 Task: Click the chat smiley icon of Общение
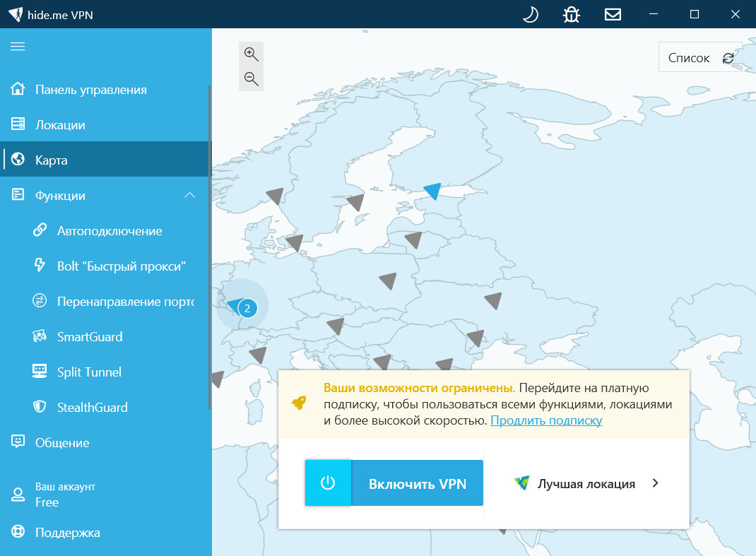(x=18, y=442)
